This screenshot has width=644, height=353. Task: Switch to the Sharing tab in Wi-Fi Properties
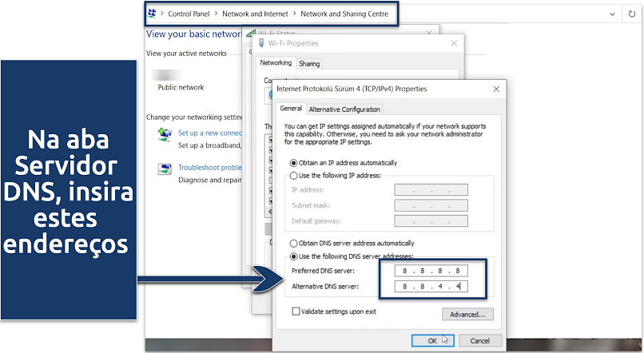309,64
